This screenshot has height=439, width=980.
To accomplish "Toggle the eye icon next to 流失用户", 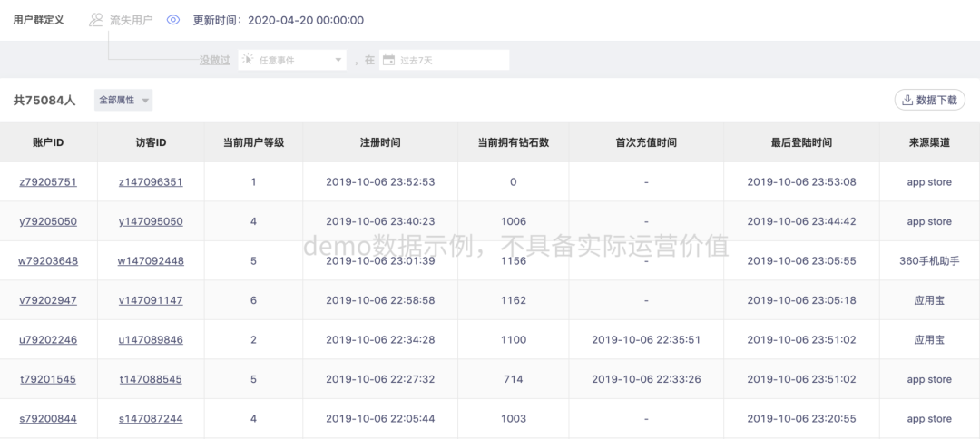I will [x=173, y=20].
